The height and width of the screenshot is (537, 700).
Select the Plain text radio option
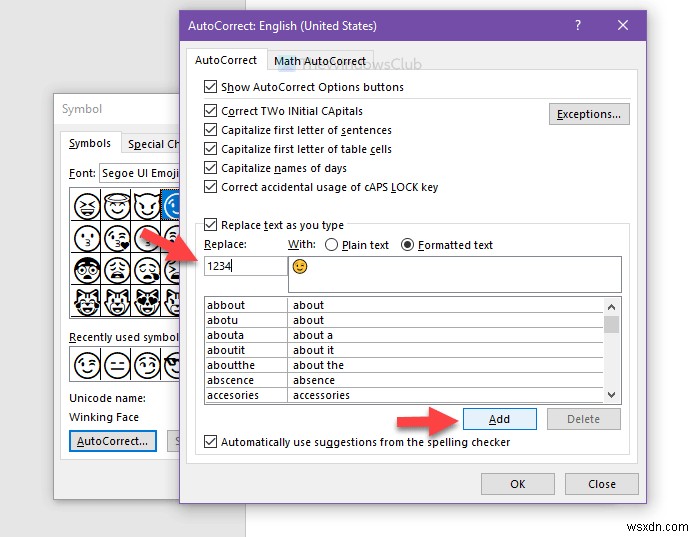click(331, 245)
